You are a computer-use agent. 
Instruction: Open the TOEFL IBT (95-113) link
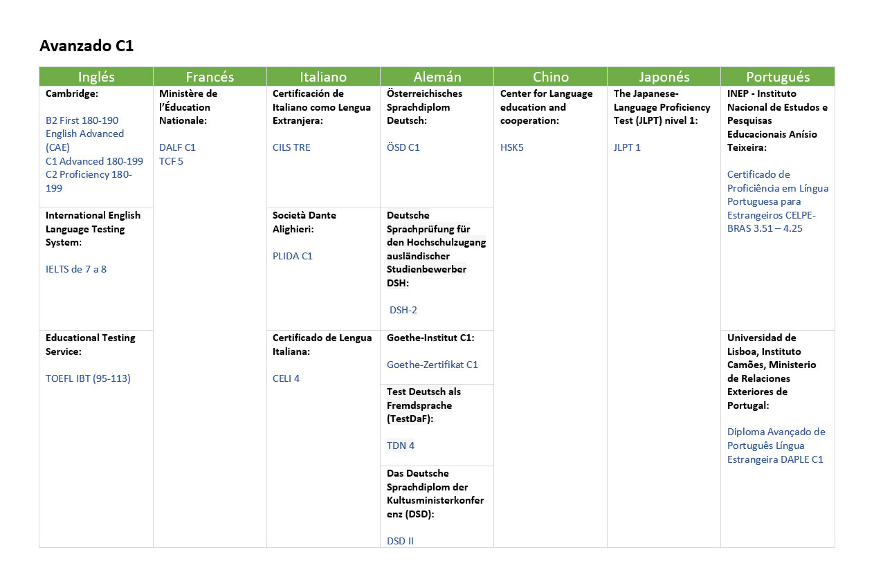click(x=88, y=378)
